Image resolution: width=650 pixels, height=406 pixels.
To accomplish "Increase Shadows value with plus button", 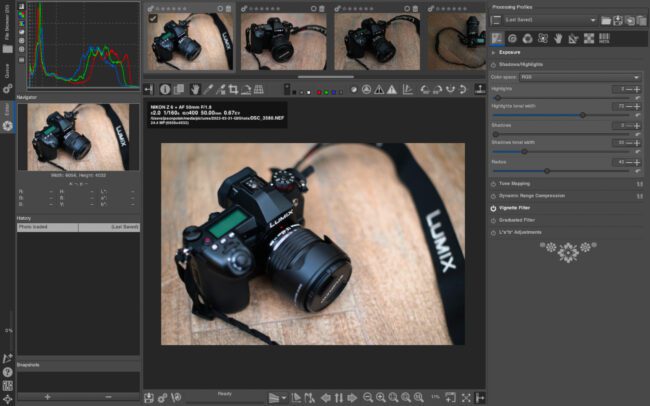I will tap(637, 126).
